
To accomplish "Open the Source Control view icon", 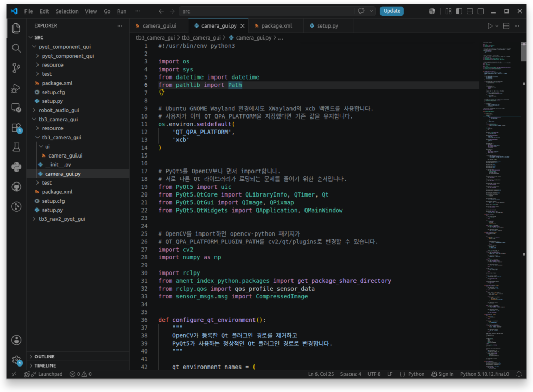I will [x=16, y=68].
